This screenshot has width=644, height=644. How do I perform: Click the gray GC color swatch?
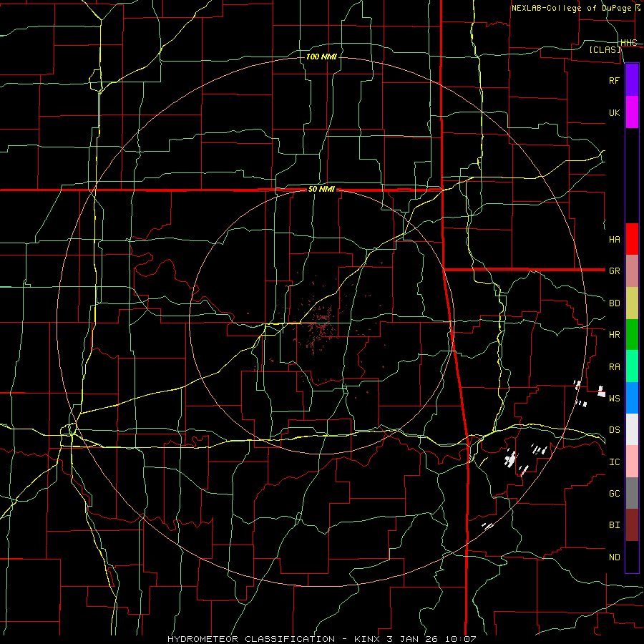click(x=632, y=493)
